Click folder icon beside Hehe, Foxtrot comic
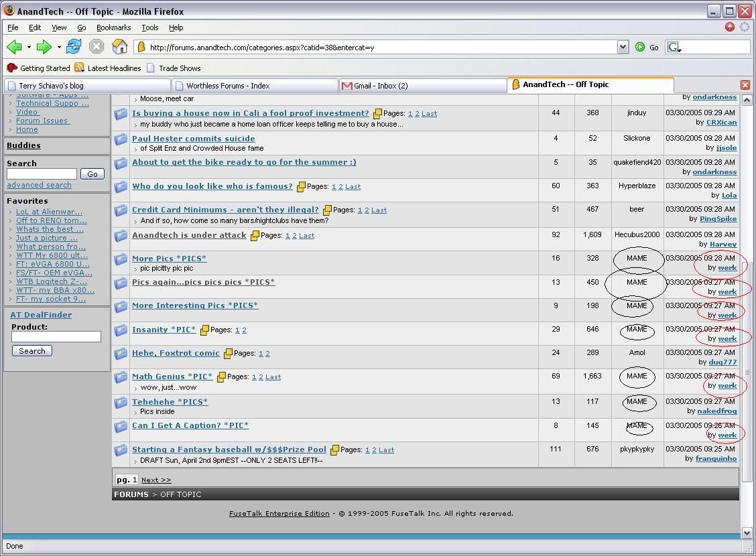Screen dimensions: 756x556 pos(120,354)
